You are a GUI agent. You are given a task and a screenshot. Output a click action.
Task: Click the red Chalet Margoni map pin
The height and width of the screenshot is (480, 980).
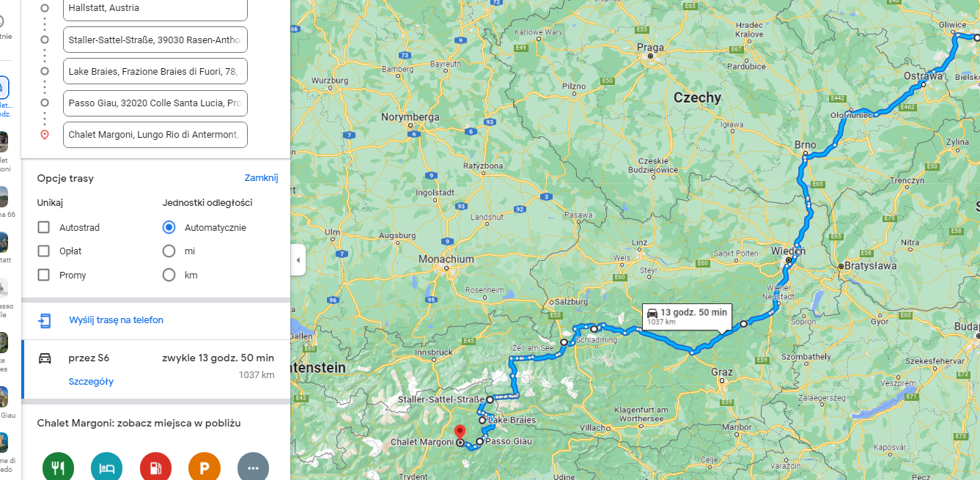[x=460, y=432]
